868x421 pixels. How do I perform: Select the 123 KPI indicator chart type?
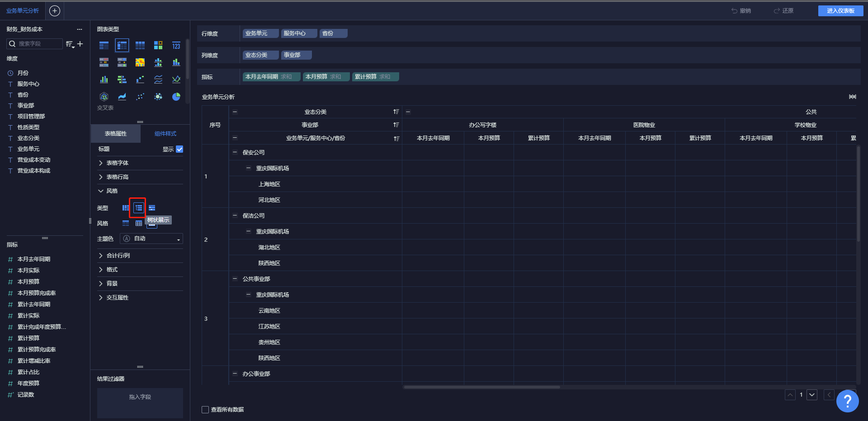pyautogui.click(x=176, y=45)
